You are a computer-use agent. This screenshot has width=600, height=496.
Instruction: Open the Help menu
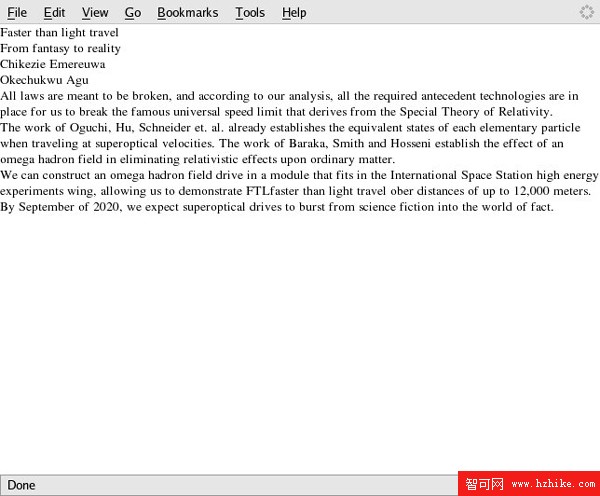(x=294, y=12)
